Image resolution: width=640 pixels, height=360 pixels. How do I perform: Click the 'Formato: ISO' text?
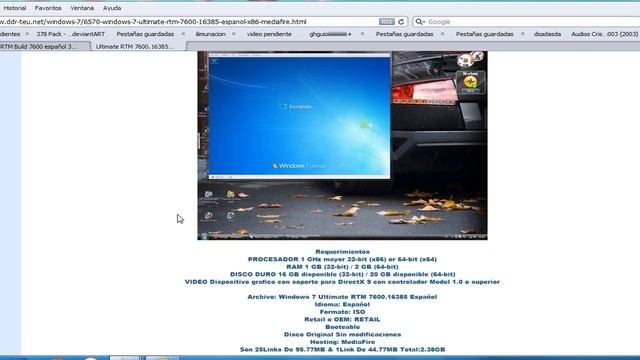click(x=342, y=312)
